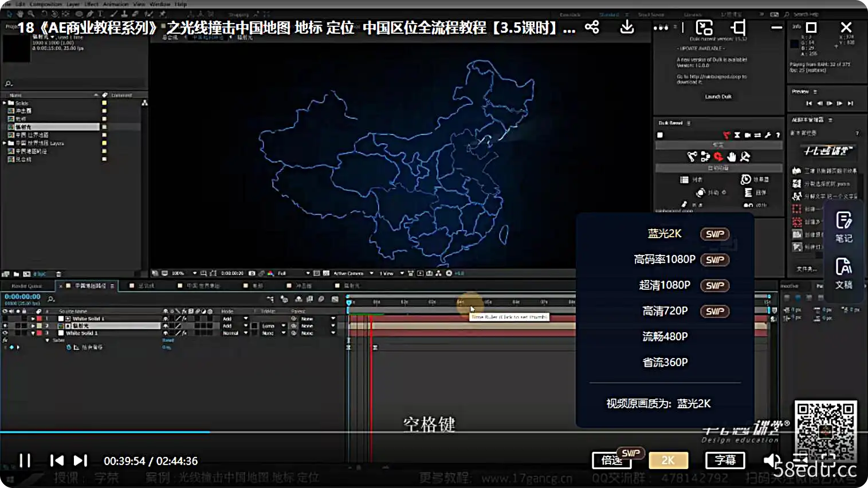This screenshot has width=868, height=488.
Task: Expand layer 1 White Solid 1 properties
Action: coord(33,318)
